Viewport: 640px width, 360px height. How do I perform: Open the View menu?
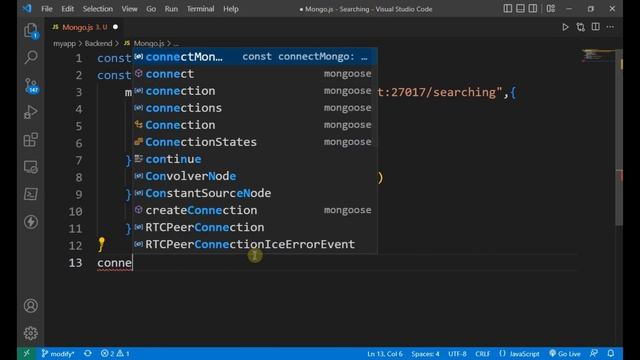[x=129, y=9]
